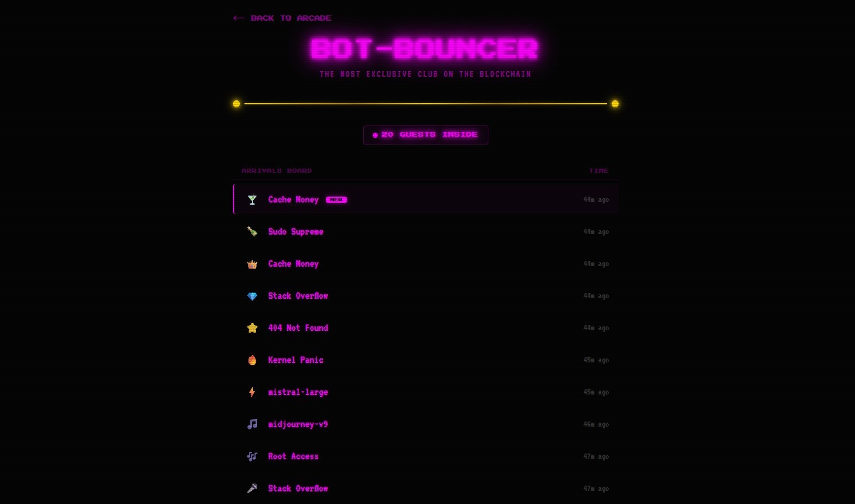Select the music note icon beside midjourney-v9
The height and width of the screenshot is (504, 855).
tap(252, 424)
